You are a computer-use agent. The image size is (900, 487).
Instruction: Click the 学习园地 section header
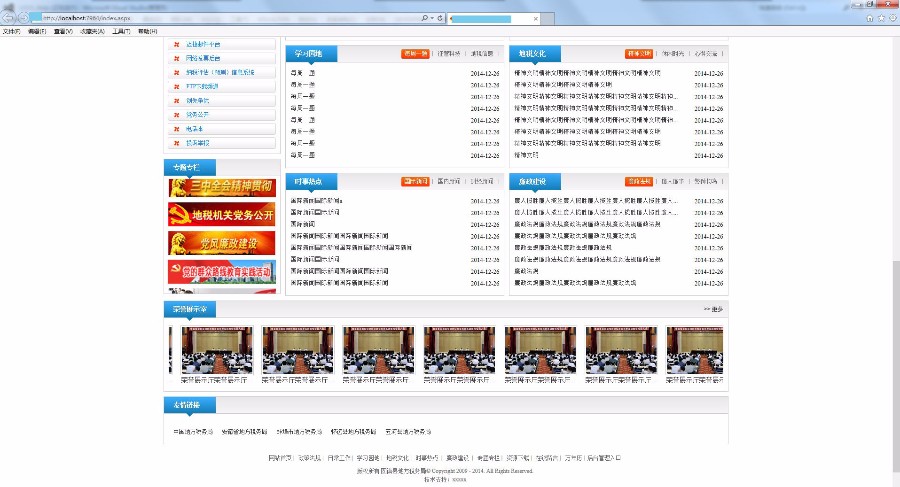pyautogui.click(x=311, y=53)
